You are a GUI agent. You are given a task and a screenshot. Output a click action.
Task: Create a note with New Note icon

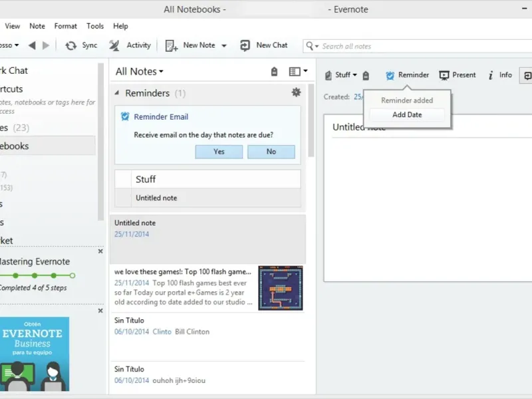point(172,45)
